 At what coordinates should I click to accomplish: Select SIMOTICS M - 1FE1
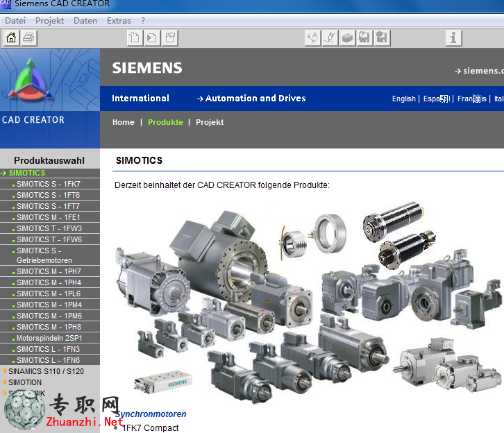click(x=50, y=217)
